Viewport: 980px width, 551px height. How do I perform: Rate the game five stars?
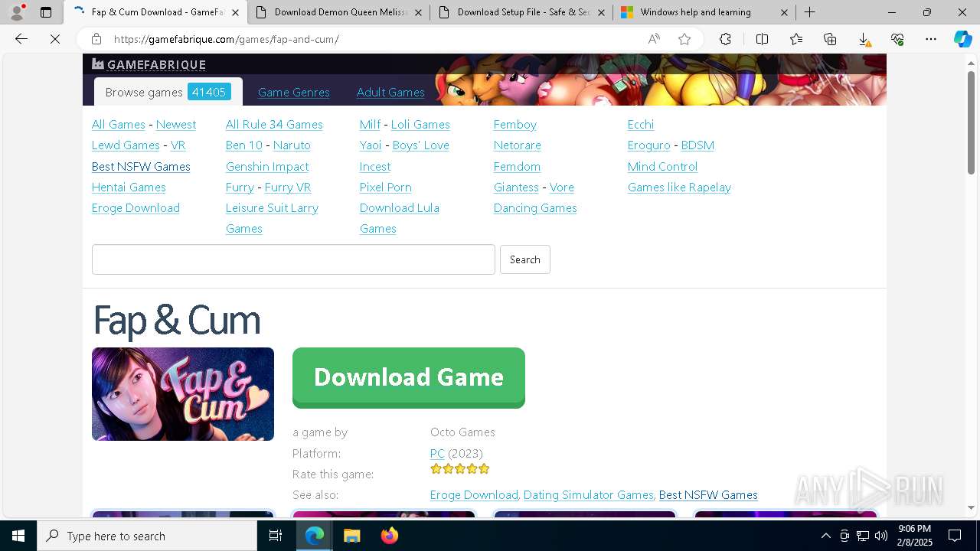click(x=484, y=468)
